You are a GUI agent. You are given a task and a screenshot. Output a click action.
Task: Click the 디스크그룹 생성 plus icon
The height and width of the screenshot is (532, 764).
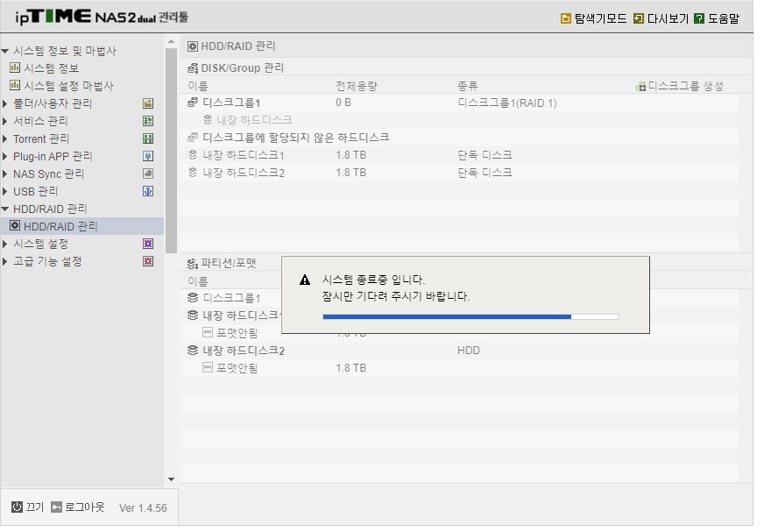[x=640, y=87]
